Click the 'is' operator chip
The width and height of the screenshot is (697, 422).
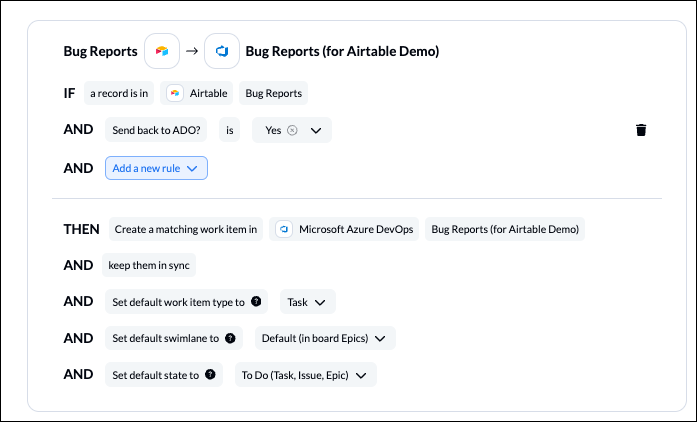click(x=230, y=130)
